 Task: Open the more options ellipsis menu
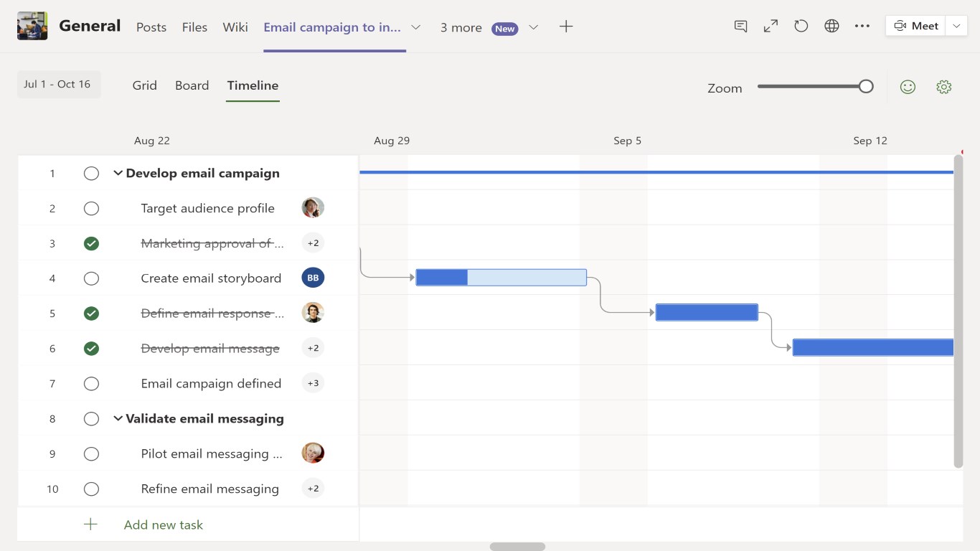pyautogui.click(x=862, y=27)
